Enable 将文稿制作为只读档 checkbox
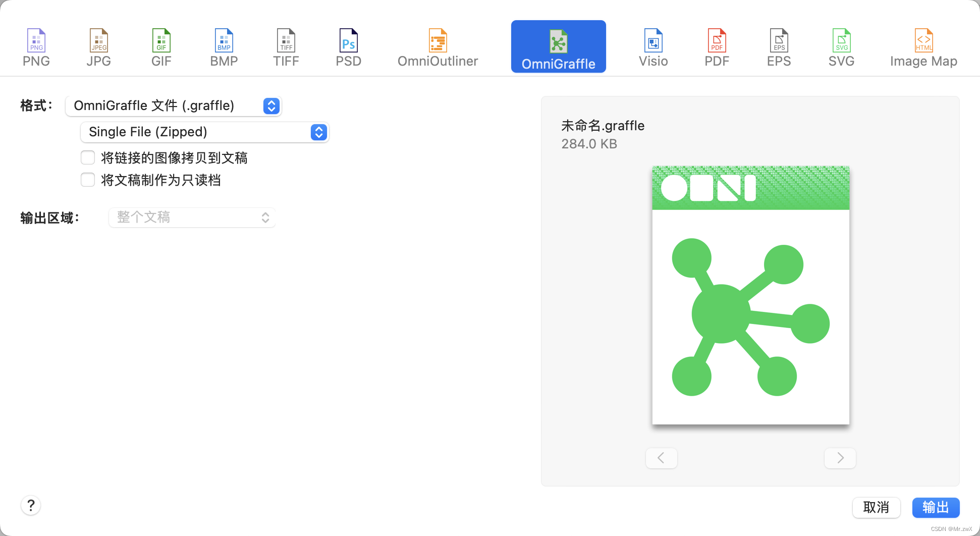Image resolution: width=980 pixels, height=536 pixels. tap(88, 180)
